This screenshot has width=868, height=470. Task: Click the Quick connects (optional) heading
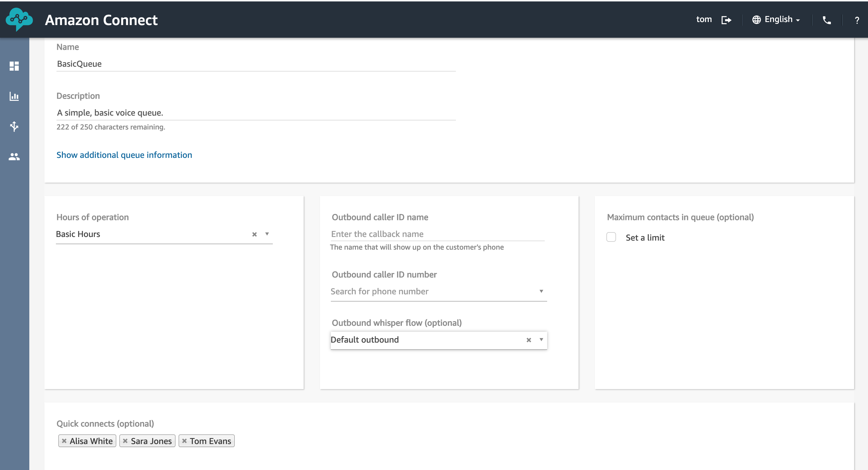(105, 424)
